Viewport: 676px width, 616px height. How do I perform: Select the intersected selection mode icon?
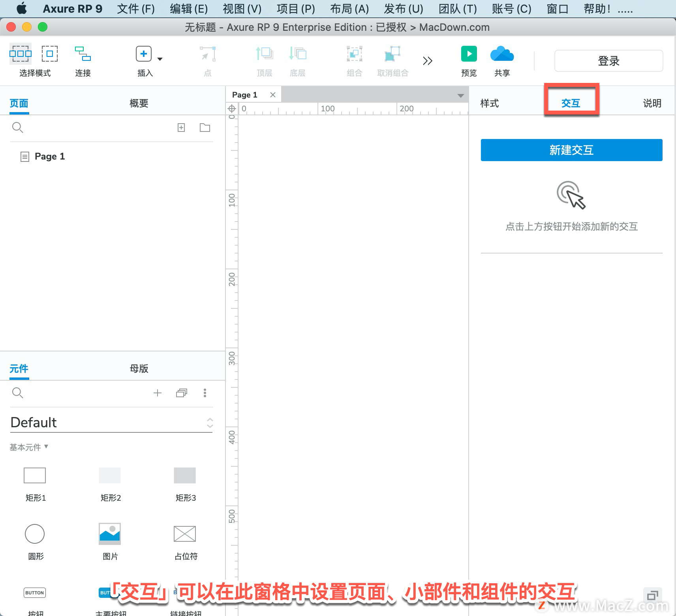tap(21, 54)
